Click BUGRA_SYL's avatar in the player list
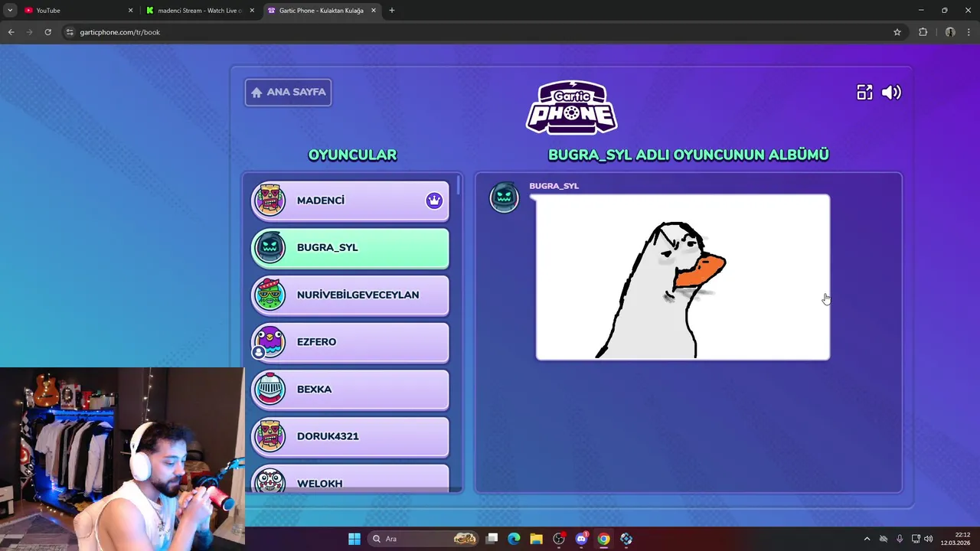 [269, 247]
